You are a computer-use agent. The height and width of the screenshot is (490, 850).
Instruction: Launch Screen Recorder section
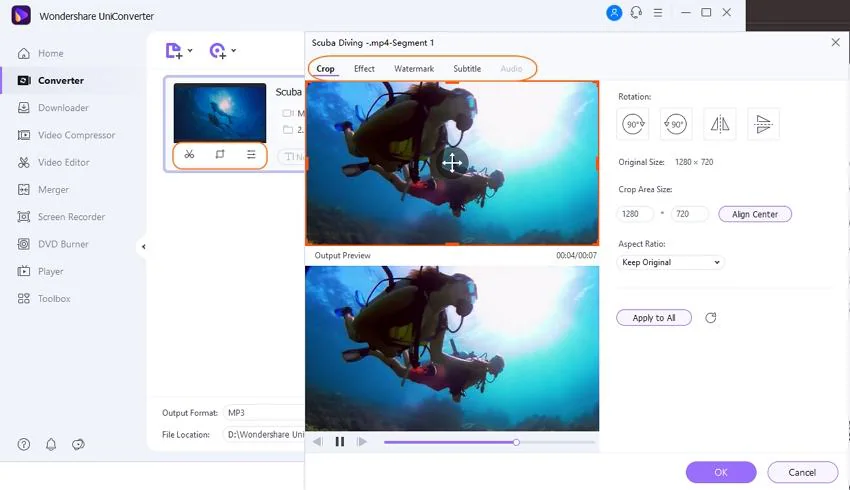61,217
